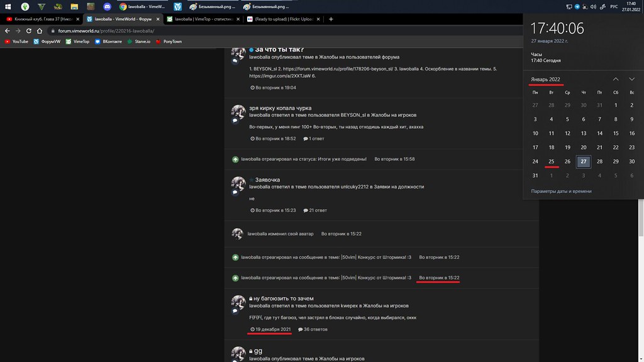
Task: Go to the browser home page icon
Action: 40,30
